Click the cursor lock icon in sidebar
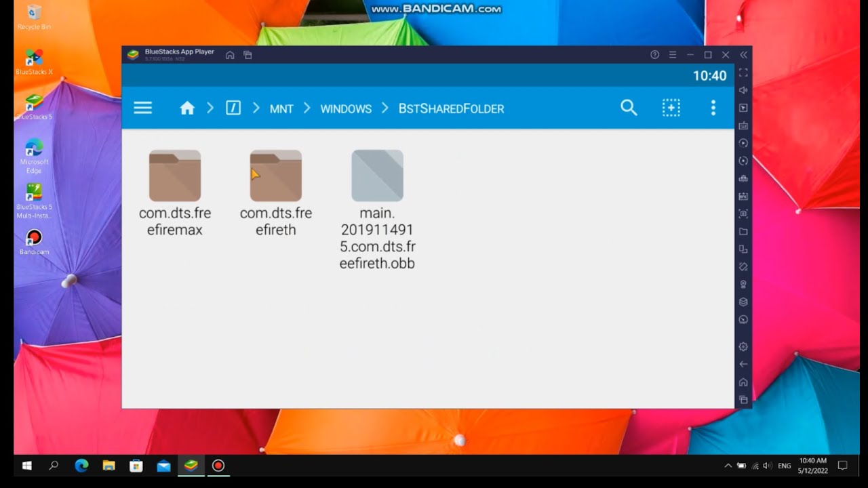 [x=743, y=108]
